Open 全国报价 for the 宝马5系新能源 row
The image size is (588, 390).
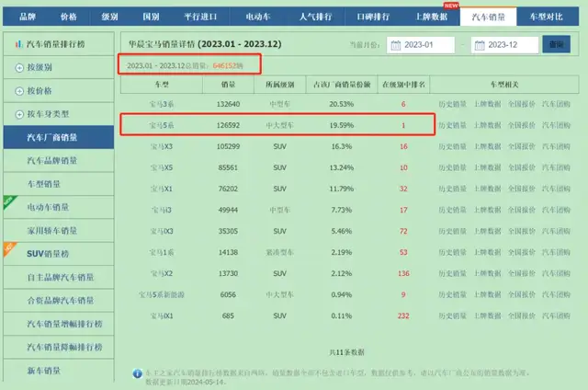click(x=522, y=294)
